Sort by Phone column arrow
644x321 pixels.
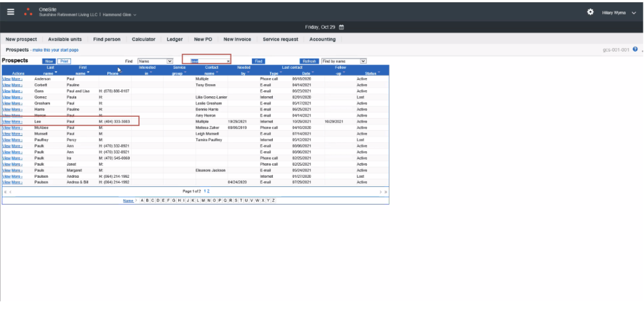pyautogui.click(x=120, y=73)
